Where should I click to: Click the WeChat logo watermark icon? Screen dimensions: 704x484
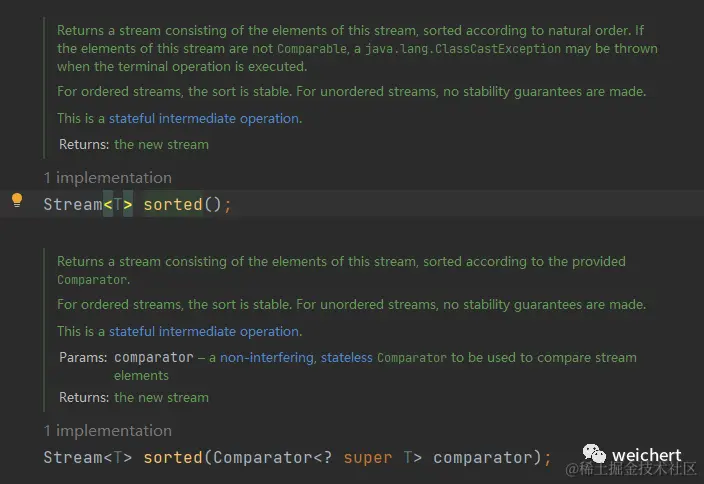pos(594,454)
